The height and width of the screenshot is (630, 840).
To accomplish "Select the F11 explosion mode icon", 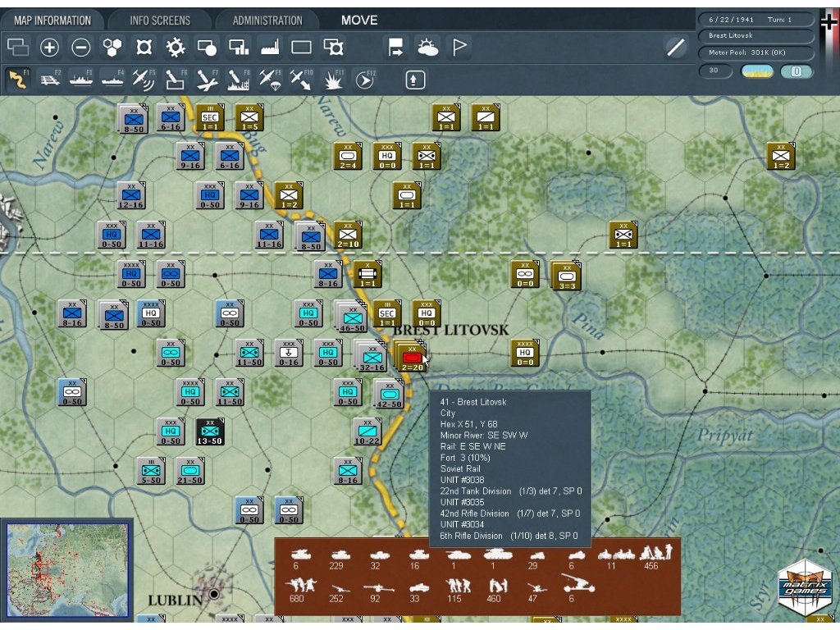I will pyautogui.click(x=333, y=80).
